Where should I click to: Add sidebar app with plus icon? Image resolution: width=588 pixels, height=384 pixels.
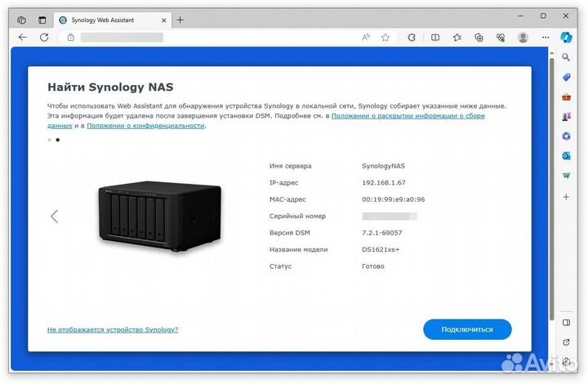[566, 197]
